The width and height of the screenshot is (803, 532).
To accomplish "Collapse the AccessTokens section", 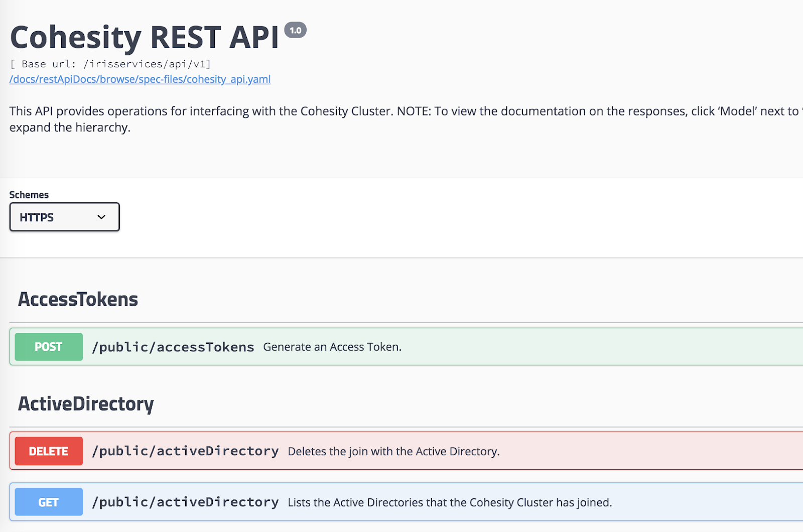I will (x=78, y=299).
